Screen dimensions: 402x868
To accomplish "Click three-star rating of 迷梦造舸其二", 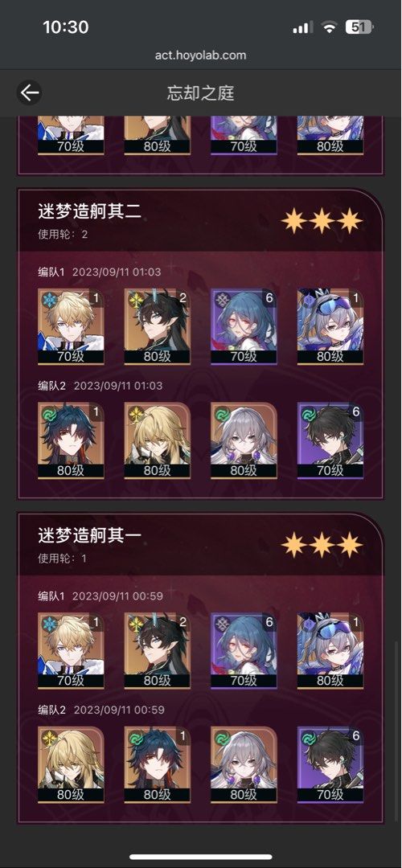I will 322,222.
